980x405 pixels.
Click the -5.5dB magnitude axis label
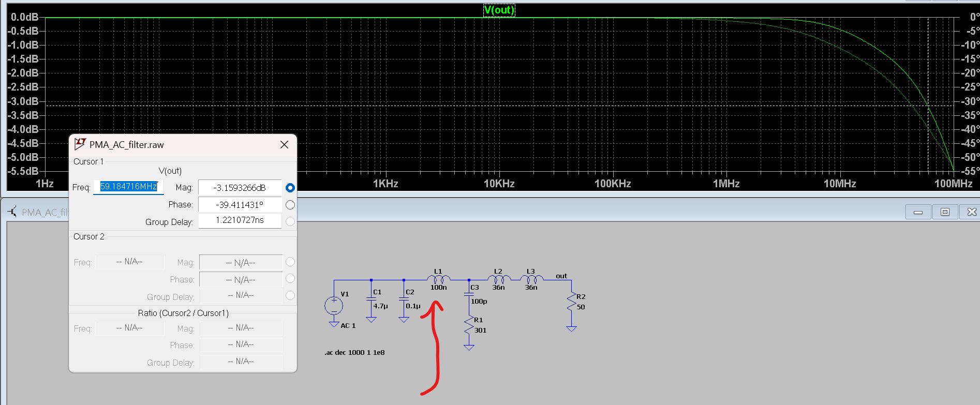pos(23,171)
